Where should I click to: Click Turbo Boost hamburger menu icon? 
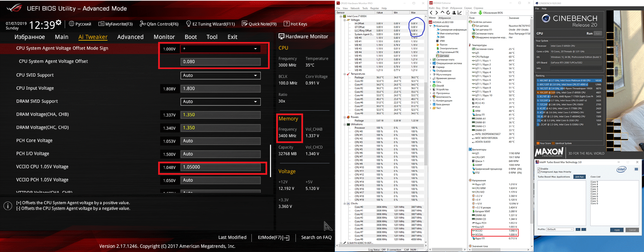coord(636,169)
